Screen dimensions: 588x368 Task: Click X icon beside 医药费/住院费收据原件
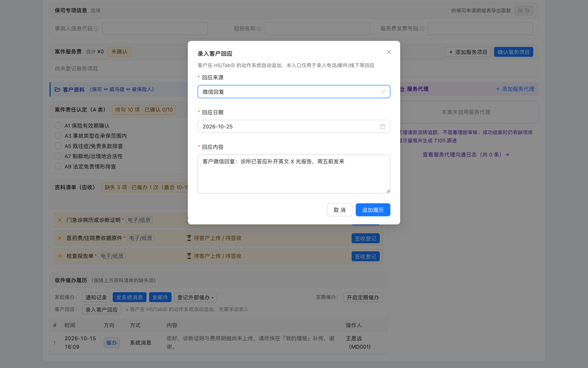click(x=60, y=238)
